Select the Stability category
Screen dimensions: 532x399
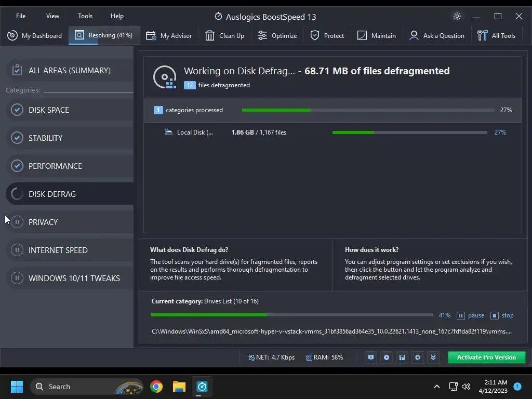[x=70, y=138]
